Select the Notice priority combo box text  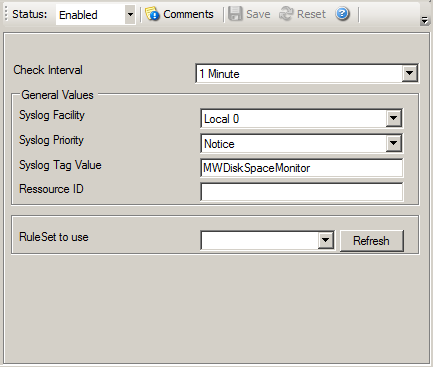tap(219, 144)
